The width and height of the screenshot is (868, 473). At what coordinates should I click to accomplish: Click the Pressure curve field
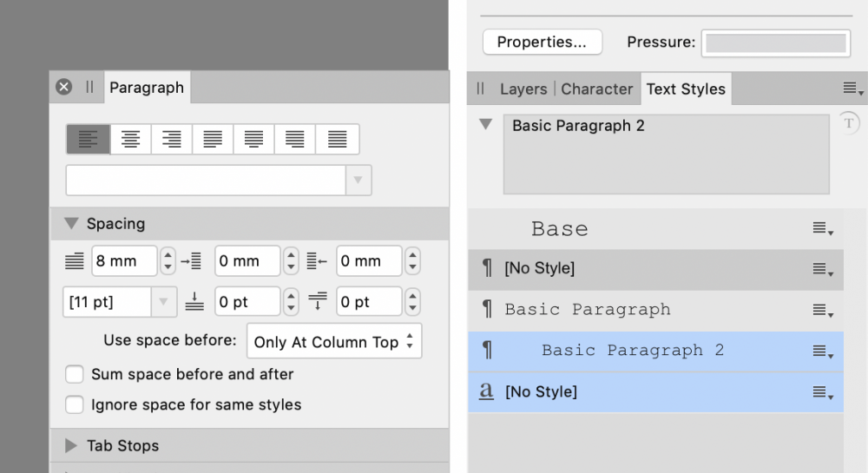tap(775, 42)
